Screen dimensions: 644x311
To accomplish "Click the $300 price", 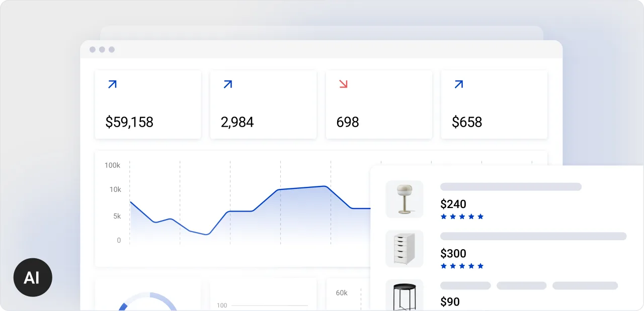I will (x=453, y=253).
